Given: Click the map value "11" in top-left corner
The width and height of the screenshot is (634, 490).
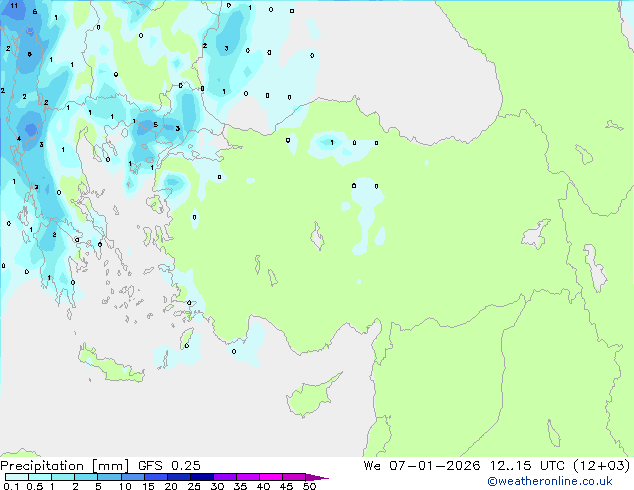Looking at the screenshot, I should 14,6.
